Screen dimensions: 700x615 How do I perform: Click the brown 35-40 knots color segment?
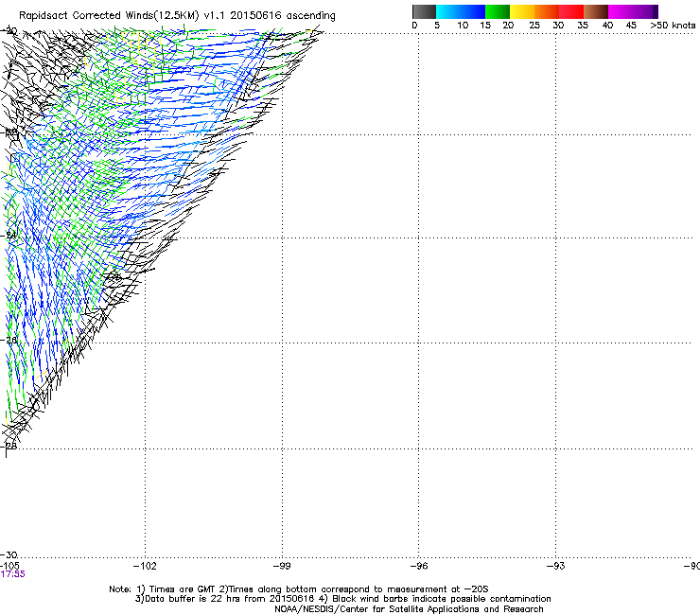click(x=596, y=11)
